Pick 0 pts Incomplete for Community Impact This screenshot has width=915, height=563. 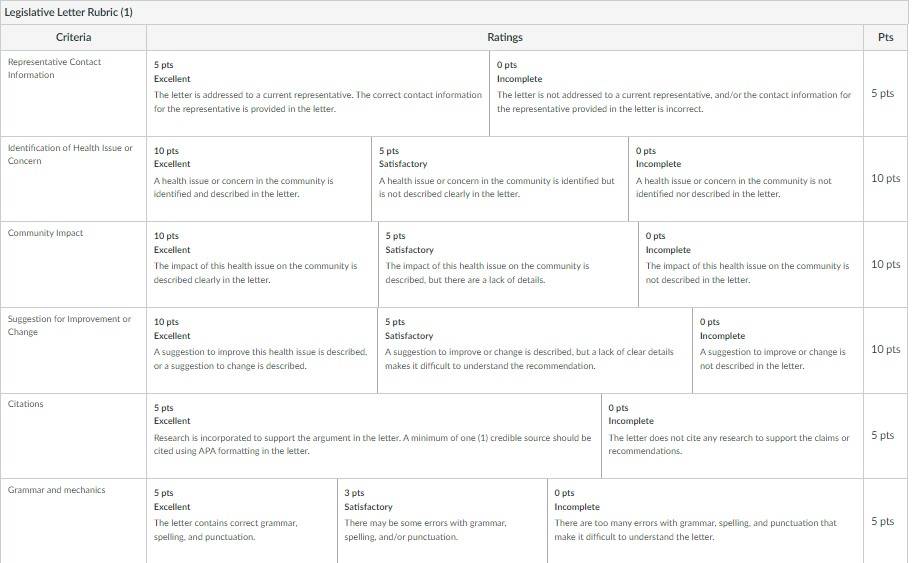[x=751, y=264]
